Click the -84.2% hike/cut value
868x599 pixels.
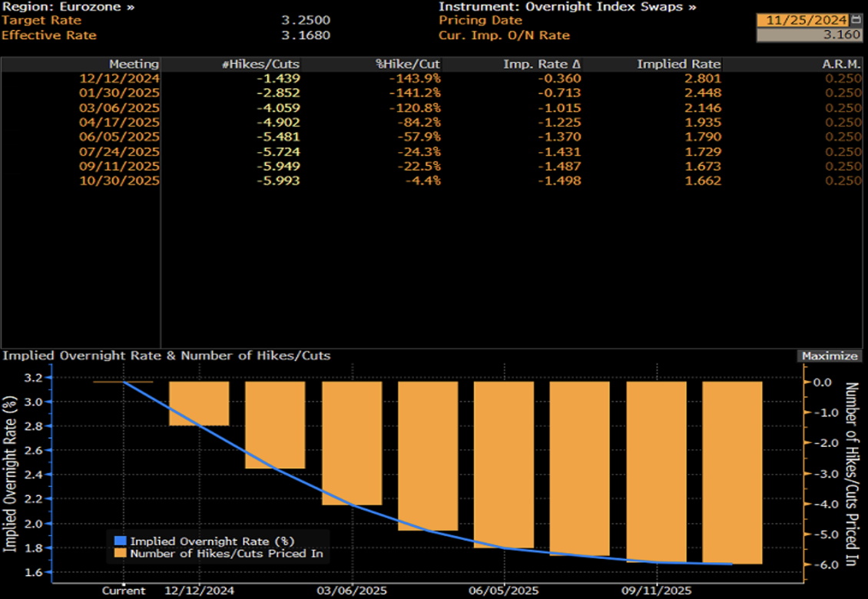pyautogui.click(x=419, y=122)
